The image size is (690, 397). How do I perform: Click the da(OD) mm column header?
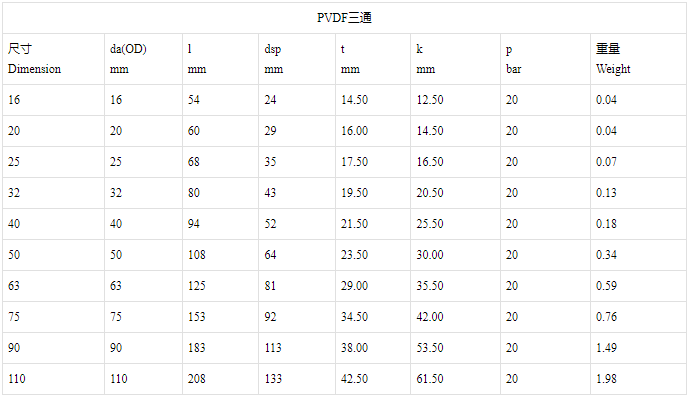[143, 59]
